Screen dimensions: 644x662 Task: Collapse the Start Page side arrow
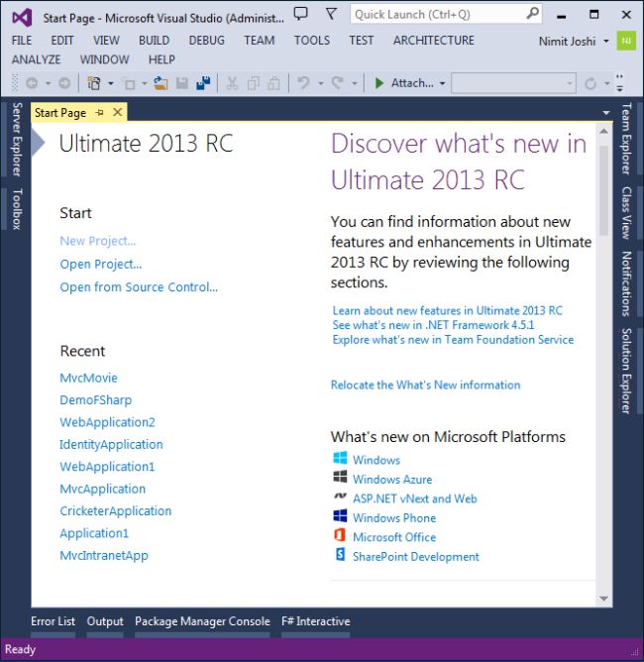click(38, 143)
